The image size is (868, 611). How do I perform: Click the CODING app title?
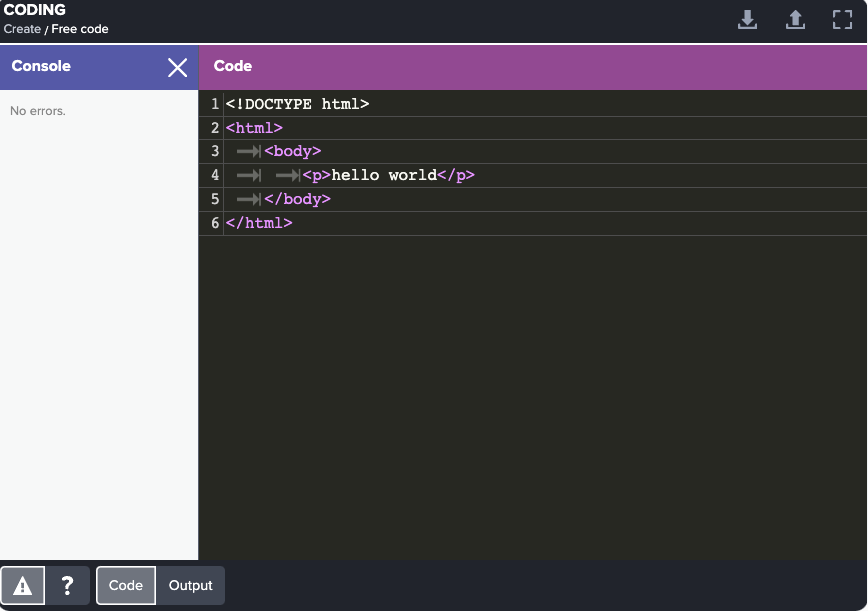(x=34, y=10)
